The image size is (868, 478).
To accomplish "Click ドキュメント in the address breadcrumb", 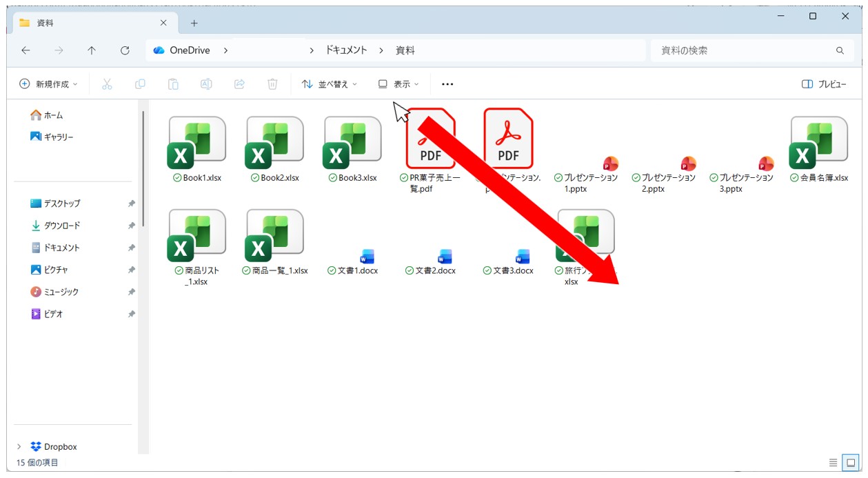I will click(x=346, y=50).
